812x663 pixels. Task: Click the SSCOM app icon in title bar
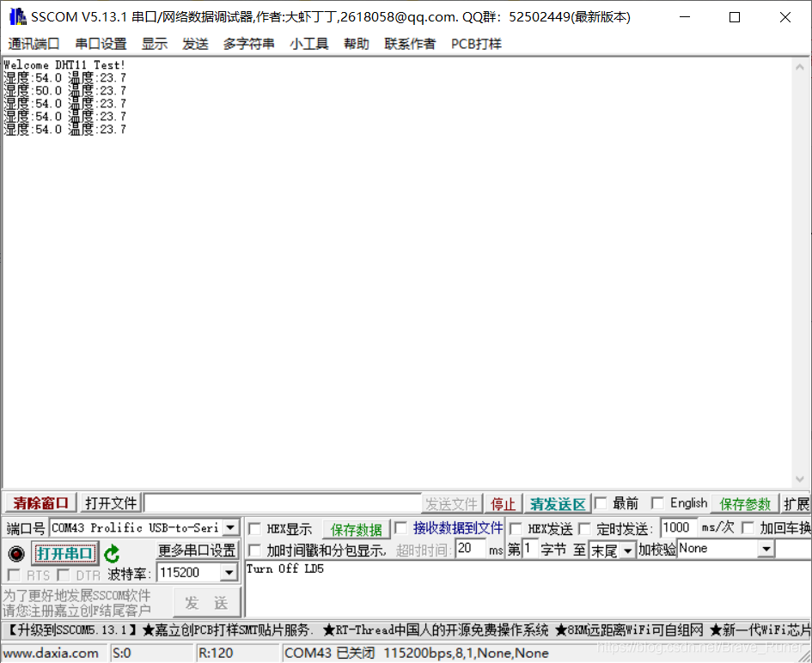coord(17,16)
